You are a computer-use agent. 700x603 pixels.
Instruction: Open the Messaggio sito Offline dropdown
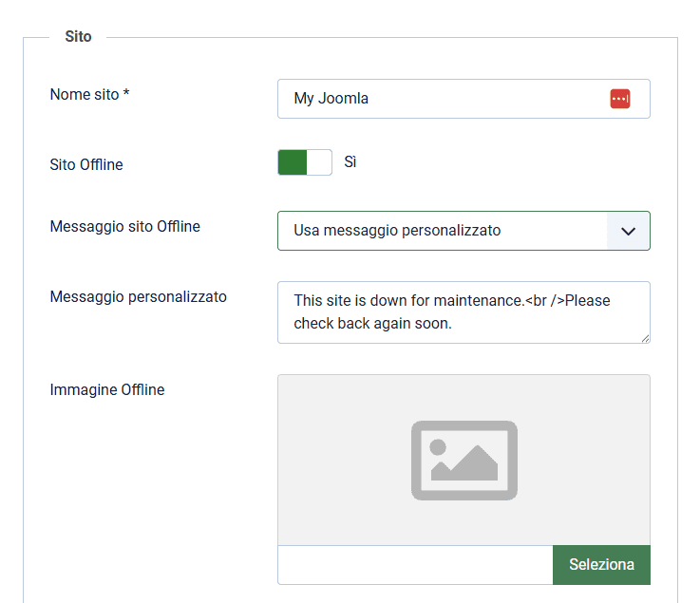[x=464, y=231]
